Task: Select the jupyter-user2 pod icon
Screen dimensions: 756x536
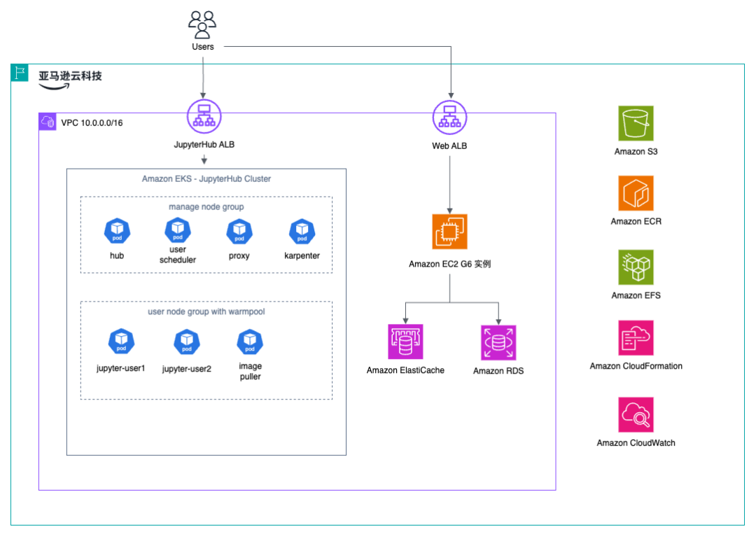Action: pyautogui.click(x=187, y=341)
